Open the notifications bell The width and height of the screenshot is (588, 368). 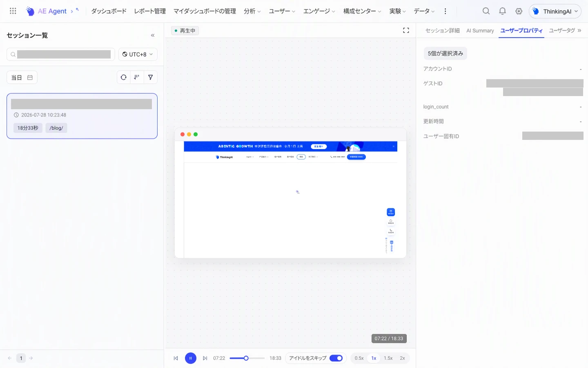pos(502,11)
